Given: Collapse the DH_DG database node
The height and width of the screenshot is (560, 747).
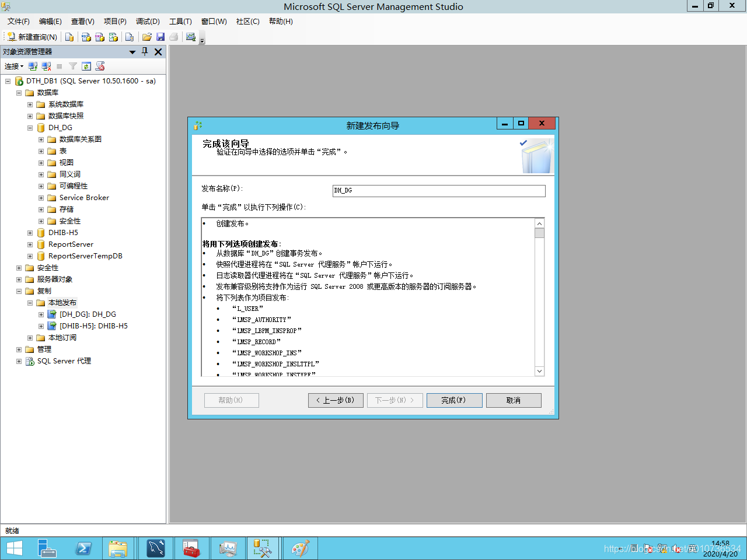Looking at the screenshot, I should [x=30, y=128].
